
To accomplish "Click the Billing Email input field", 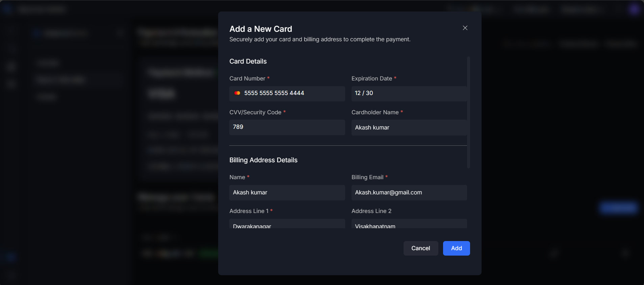I will click(409, 192).
